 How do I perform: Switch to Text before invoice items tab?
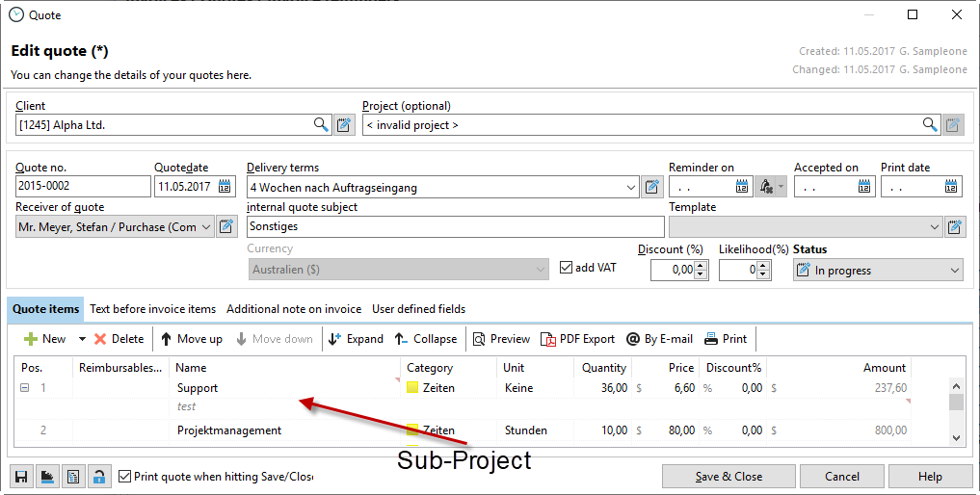pos(152,309)
